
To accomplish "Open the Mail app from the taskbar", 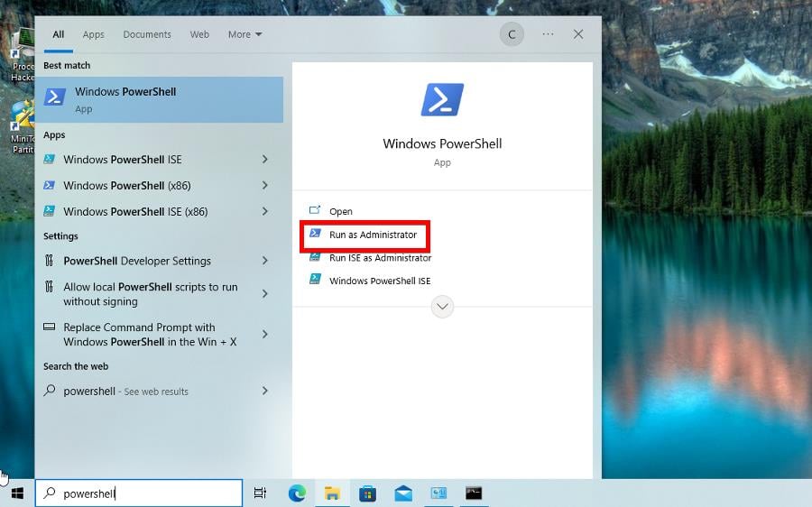I will 403,493.
